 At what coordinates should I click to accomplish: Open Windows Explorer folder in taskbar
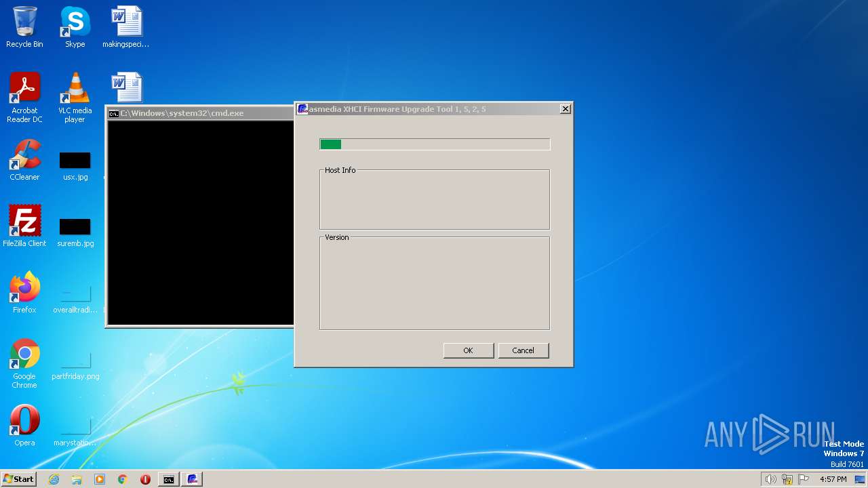(77, 479)
